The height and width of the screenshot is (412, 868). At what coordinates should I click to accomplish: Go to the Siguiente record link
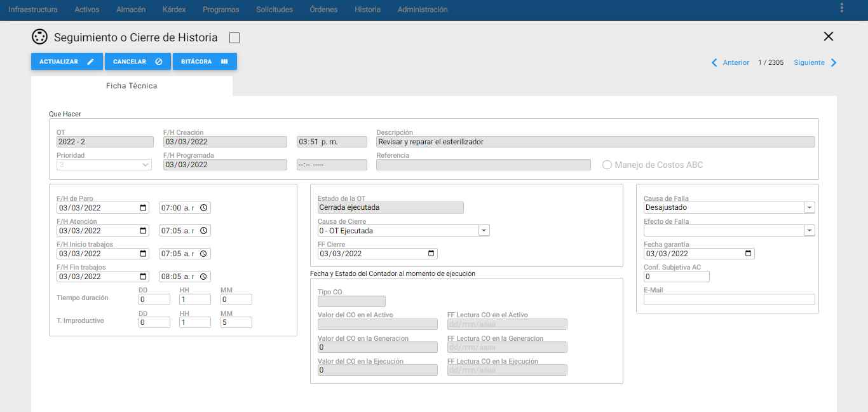coord(809,62)
